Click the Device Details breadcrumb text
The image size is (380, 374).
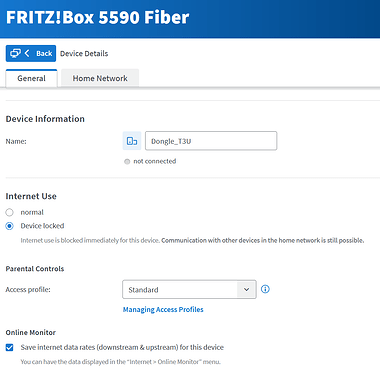tap(84, 54)
